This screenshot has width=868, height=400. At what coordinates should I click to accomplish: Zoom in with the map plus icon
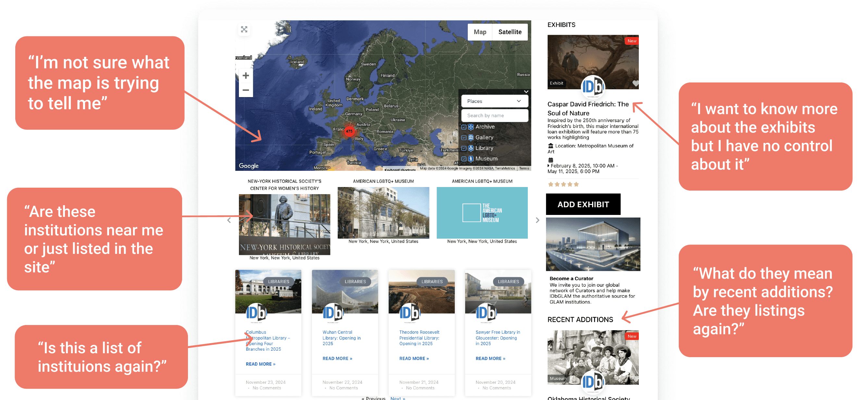(246, 75)
